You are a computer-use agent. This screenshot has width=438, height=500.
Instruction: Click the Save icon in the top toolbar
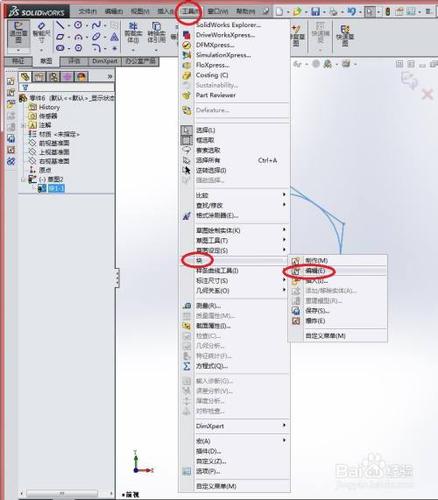click(x=315, y=12)
